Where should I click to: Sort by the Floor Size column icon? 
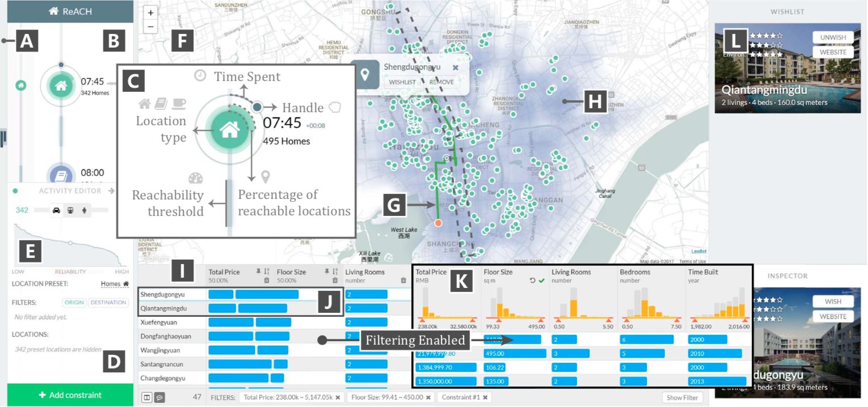click(335, 272)
